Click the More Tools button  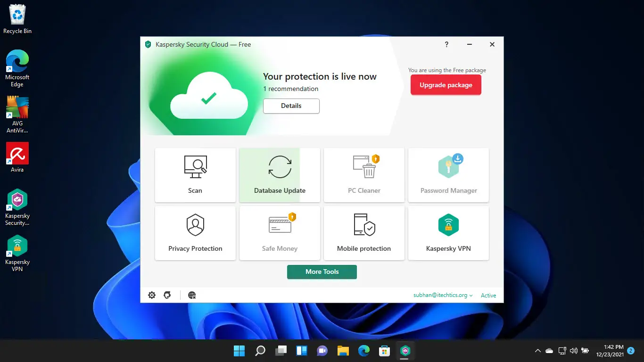coord(322,272)
